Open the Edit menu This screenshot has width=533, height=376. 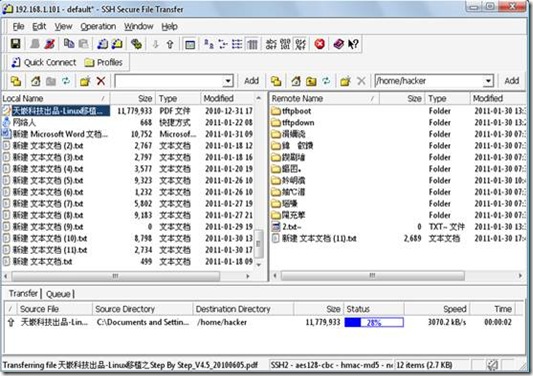(x=39, y=27)
